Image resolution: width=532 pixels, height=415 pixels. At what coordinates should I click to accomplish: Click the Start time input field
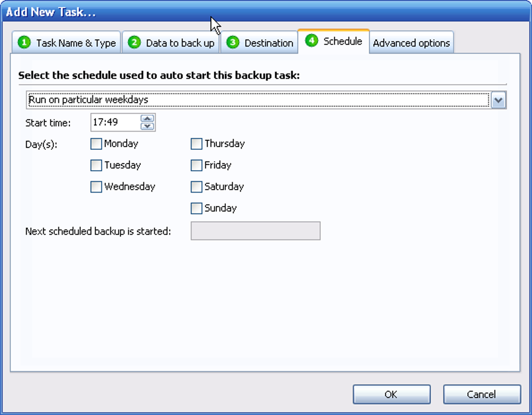115,123
